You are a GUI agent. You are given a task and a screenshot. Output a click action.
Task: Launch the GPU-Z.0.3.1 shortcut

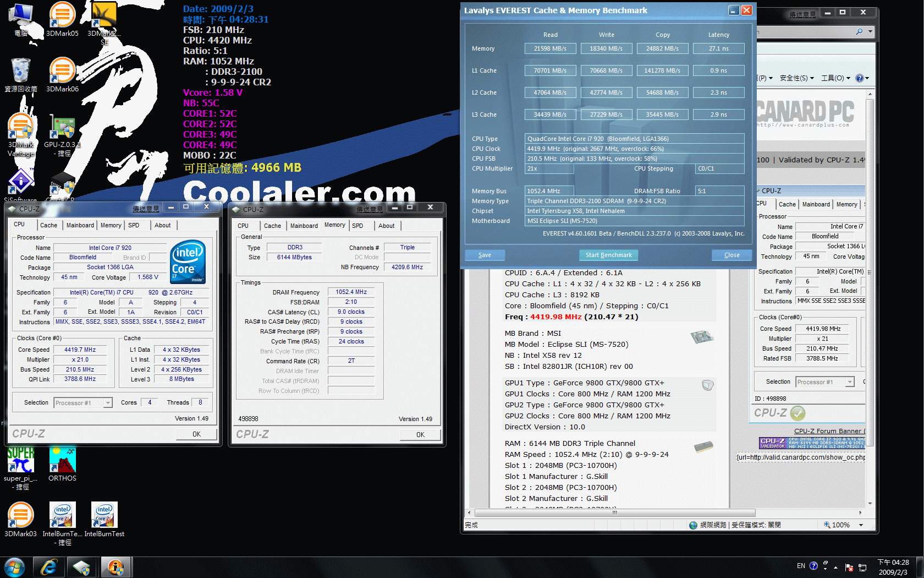pyautogui.click(x=62, y=135)
